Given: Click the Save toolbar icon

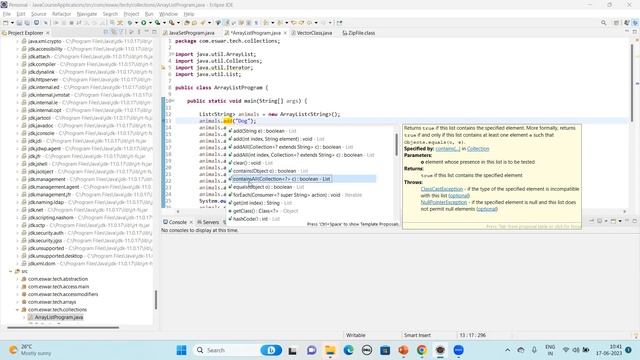Looking at the screenshot, I should click(20, 23).
